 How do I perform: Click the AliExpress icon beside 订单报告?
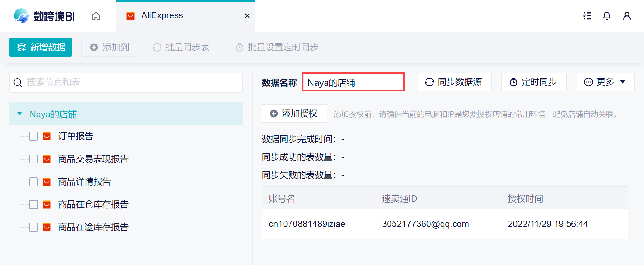(47, 136)
